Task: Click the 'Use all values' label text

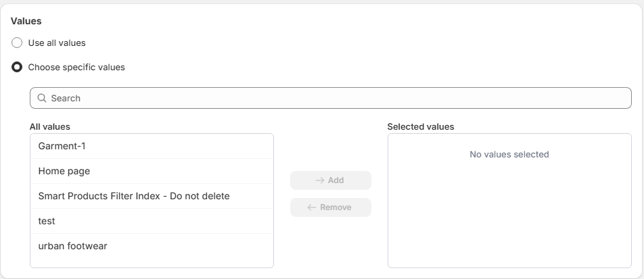Action: pos(57,43)
